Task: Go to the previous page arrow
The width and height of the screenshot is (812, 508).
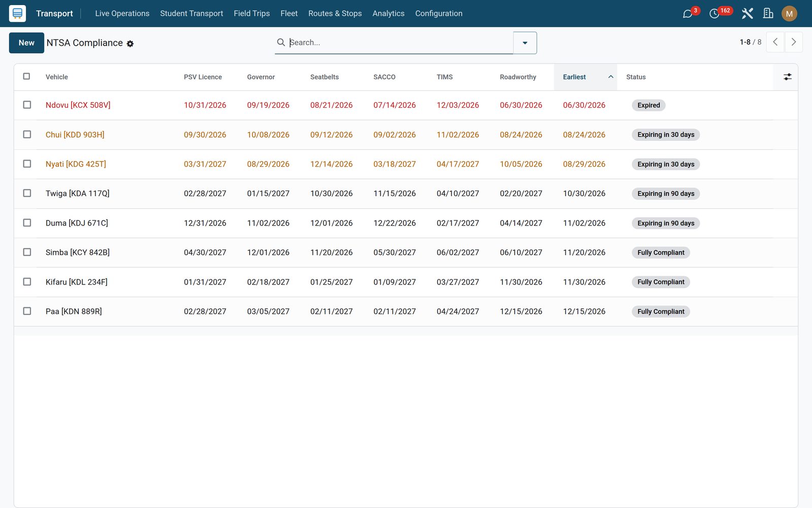Action: [x=775, y=42]
